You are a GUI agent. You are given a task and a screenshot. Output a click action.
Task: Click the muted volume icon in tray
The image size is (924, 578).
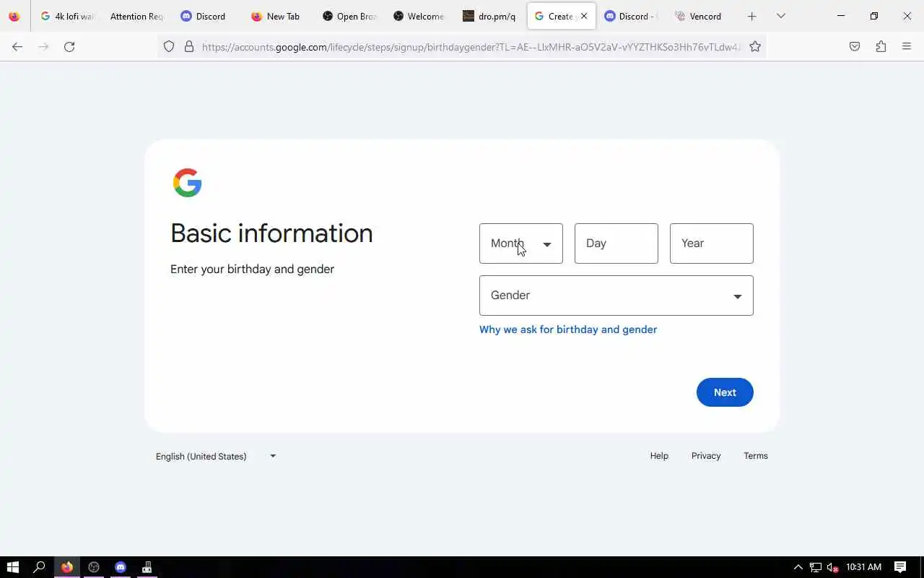click(x=832, y=567)
